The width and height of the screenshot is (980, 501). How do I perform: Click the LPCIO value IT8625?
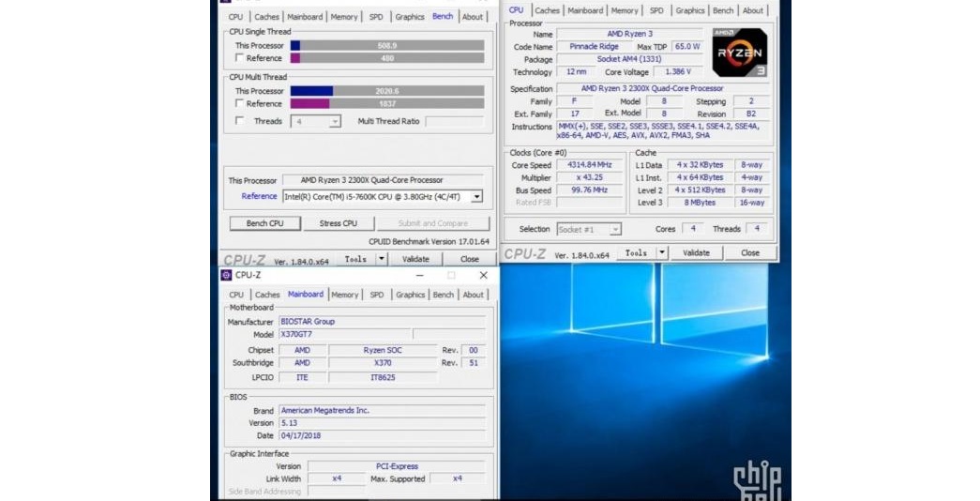coord(383,377)
